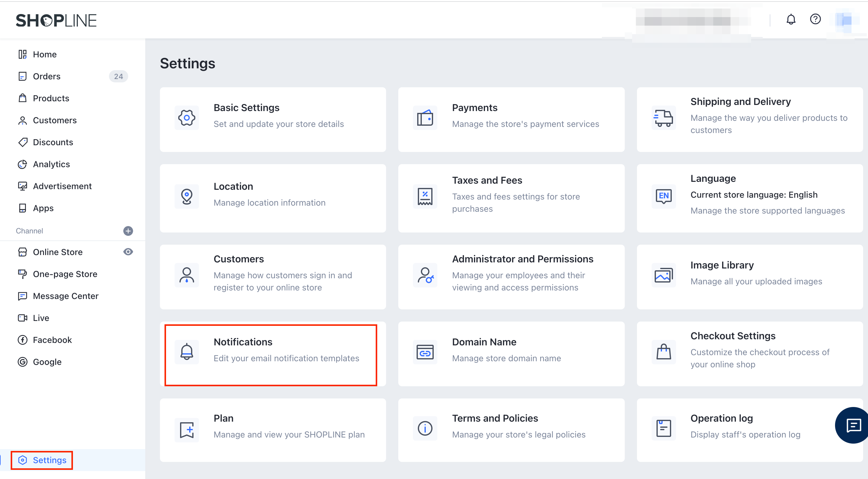Click the Basic Settings gear icon
This screenshot has width=868, height=479.
(x=187, y=117)
